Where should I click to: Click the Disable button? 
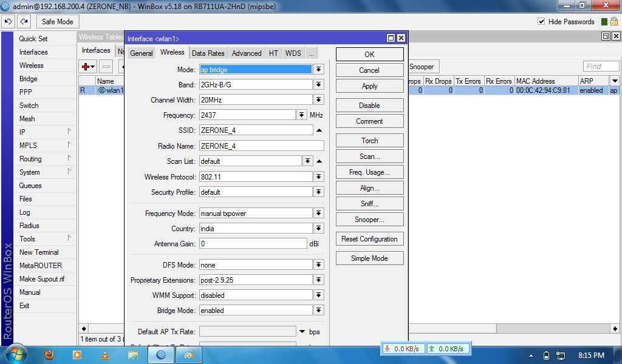369,106
